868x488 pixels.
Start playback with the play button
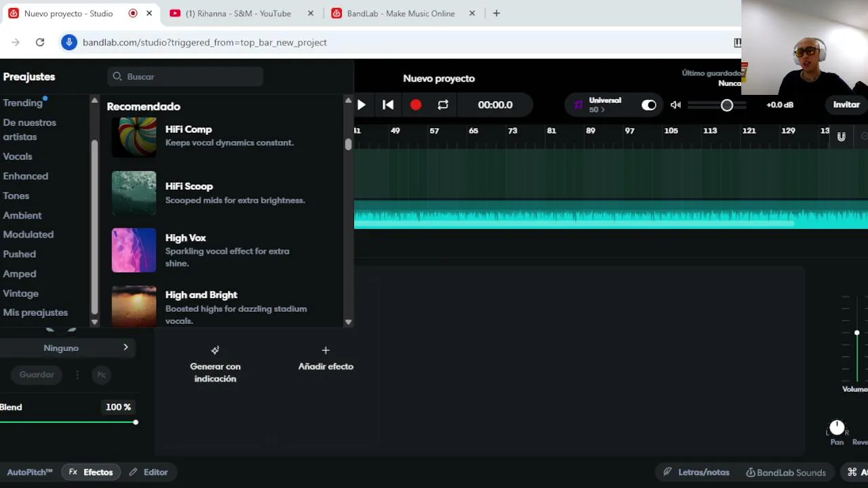361,105
